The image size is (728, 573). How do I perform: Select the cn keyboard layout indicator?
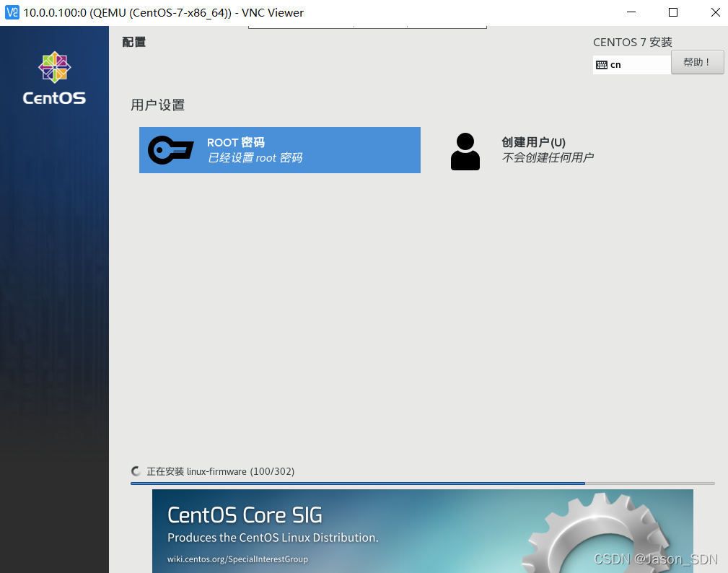click(x=632, y=64)
